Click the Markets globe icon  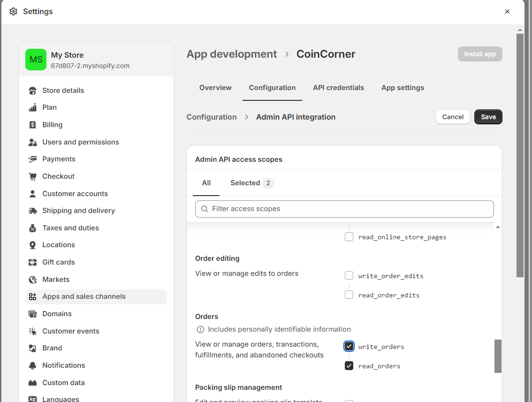click(32, 280)
